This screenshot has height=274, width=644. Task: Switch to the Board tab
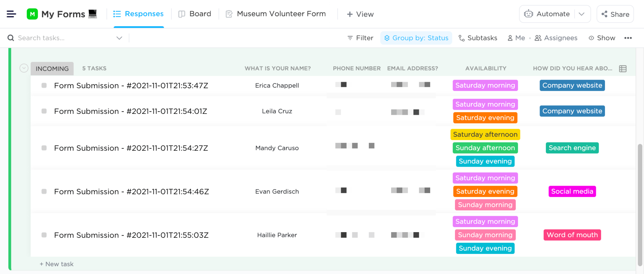pyautogui.click(x=195, y=14)
